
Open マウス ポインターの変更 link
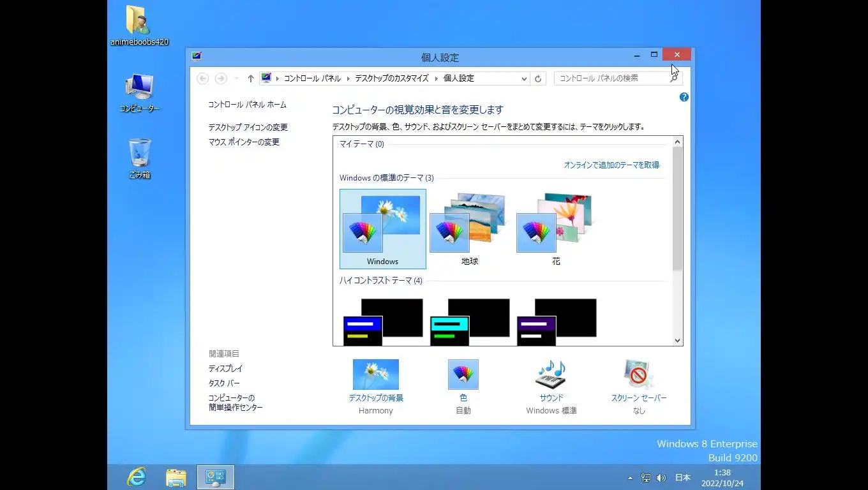pos(244,142)
